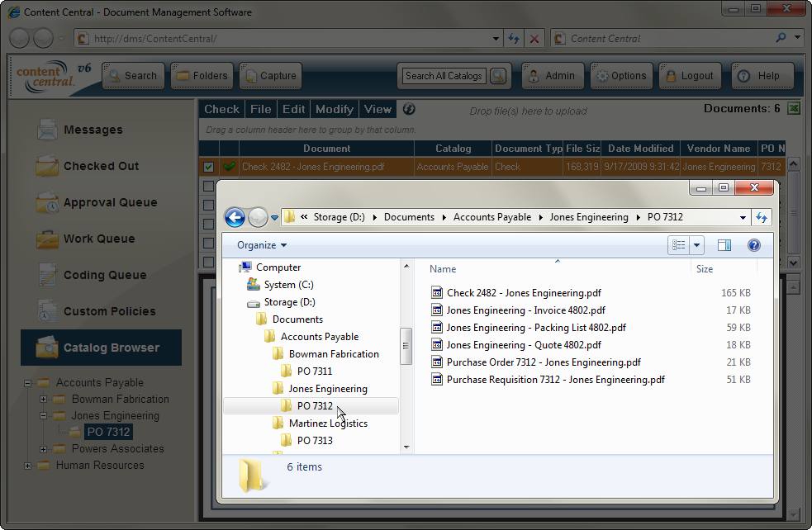Open the Explorer address bar dropdown arrow
This screenshot has height=530, width=812.
[x=743, y=217]
